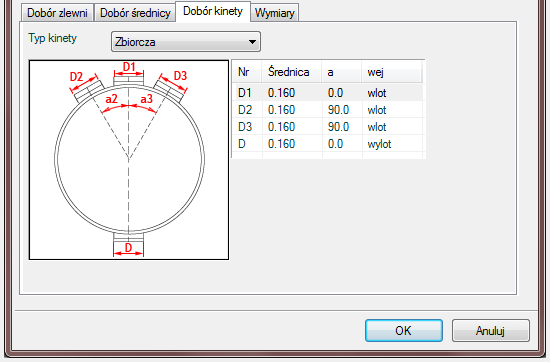
Task: Confirm with the OK button
Action: [403, 330]
